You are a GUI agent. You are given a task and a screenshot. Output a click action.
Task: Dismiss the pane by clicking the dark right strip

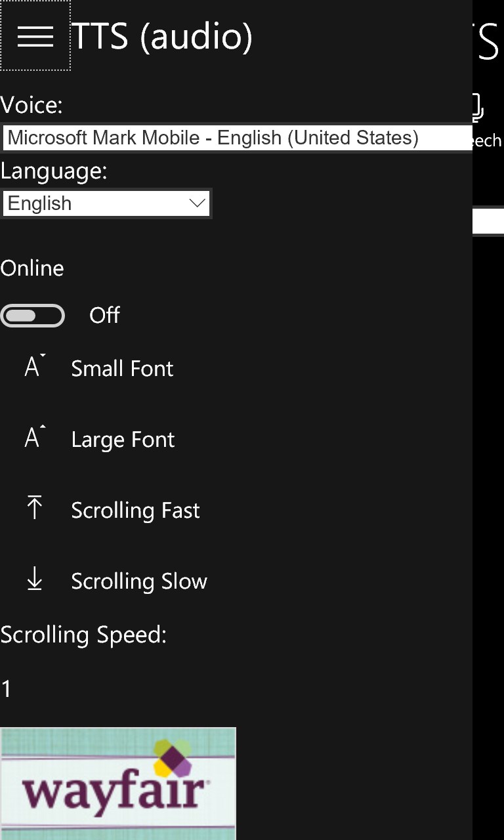488,525
